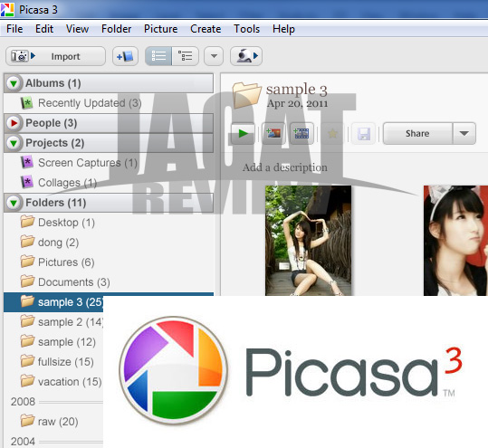Click the star photos icon

click(332, 134)
